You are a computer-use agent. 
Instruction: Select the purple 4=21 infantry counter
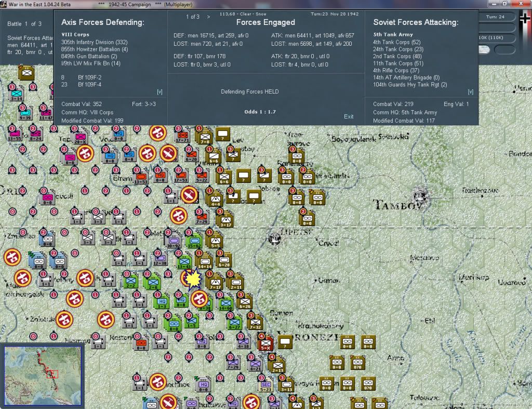click(255, 364)
